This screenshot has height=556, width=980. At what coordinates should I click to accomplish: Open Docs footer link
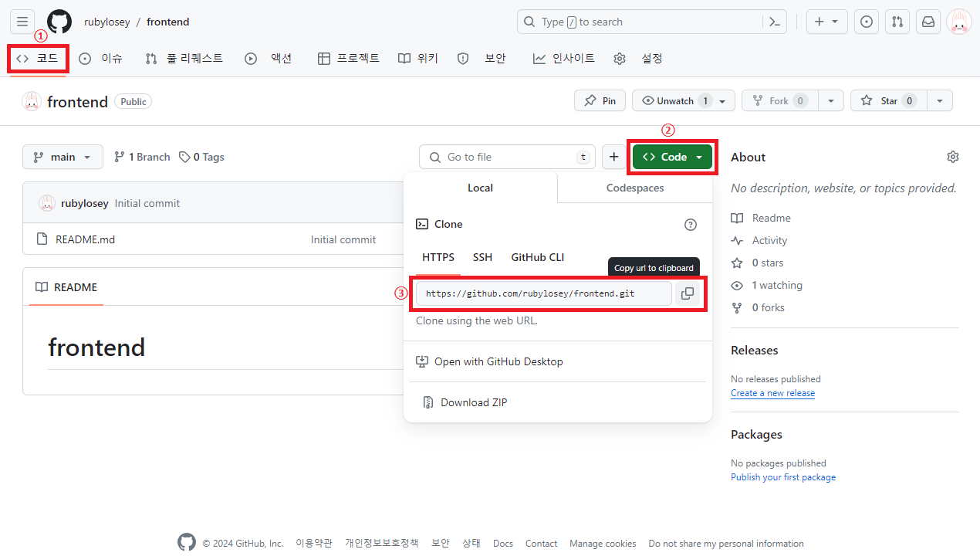click(503, 544)
